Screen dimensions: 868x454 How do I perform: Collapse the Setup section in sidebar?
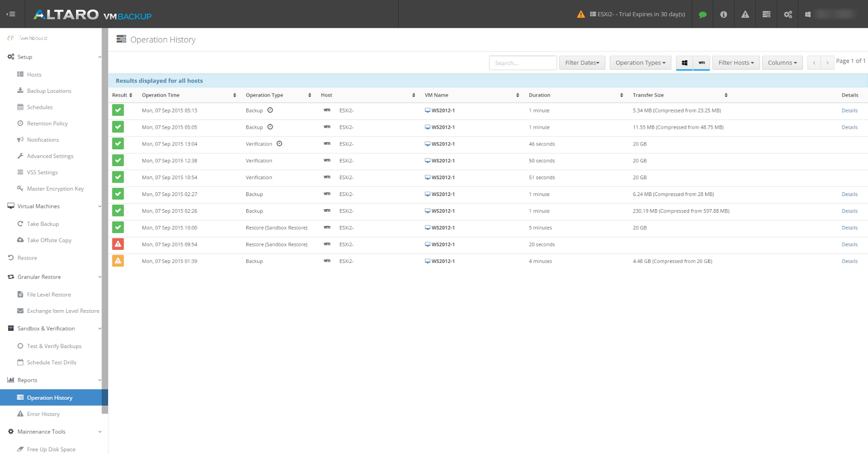pos(99,57)
